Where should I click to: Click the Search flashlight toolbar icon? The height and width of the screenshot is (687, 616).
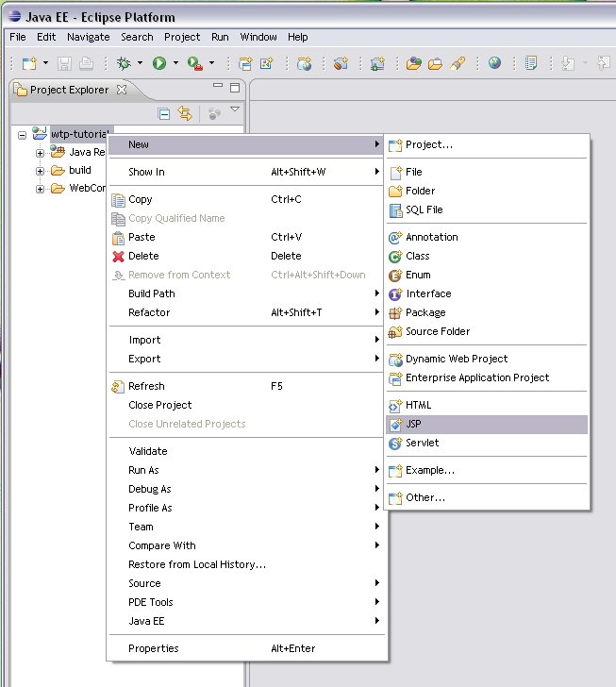point(457,63)
